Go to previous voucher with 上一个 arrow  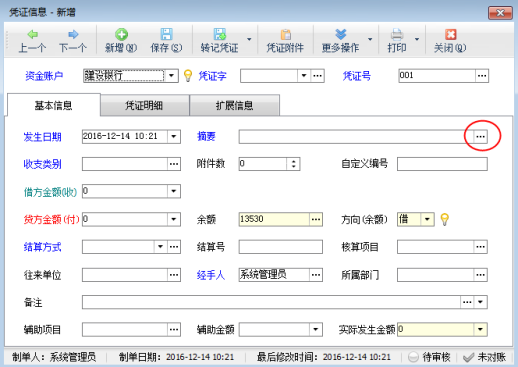coord(32,35)
